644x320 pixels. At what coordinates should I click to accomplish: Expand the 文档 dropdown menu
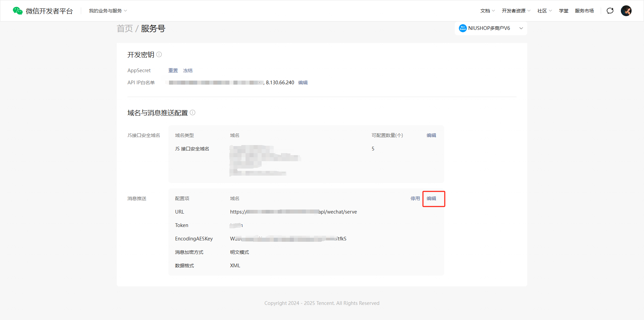point(487,11)
